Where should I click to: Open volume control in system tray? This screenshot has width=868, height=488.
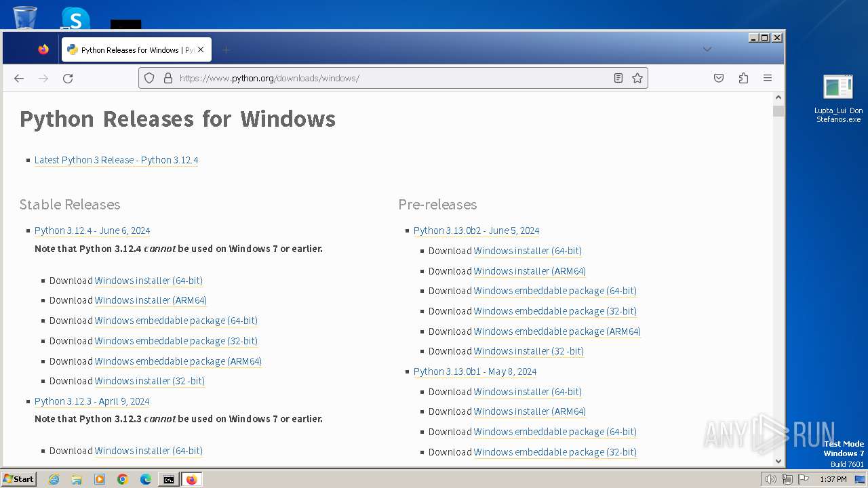tap(771, 479)
